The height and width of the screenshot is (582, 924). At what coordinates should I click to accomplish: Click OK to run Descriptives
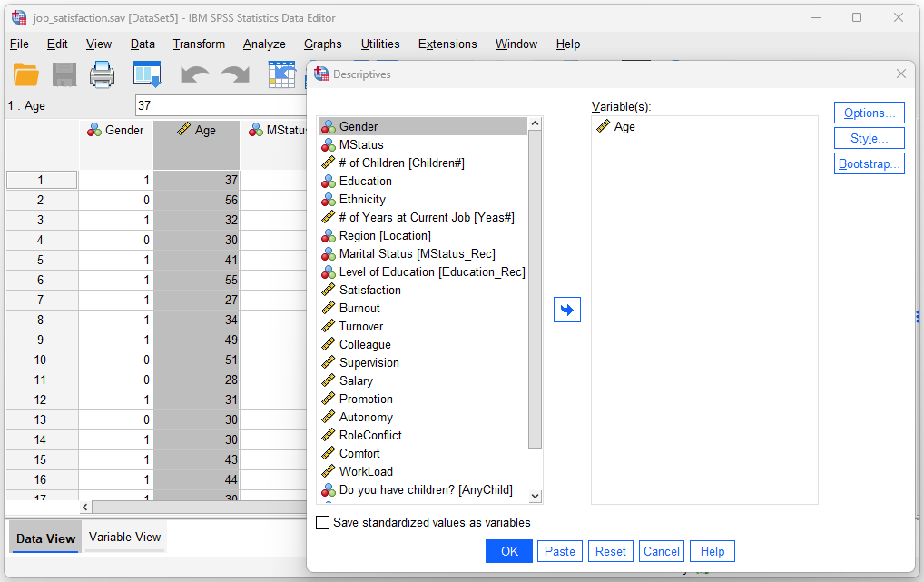(x=508, y=551)
